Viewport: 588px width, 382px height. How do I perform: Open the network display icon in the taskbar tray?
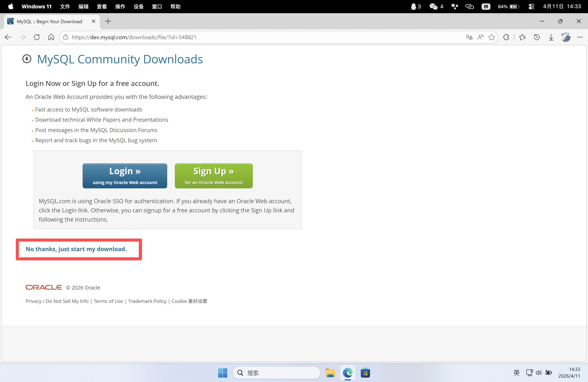[529, 373]
